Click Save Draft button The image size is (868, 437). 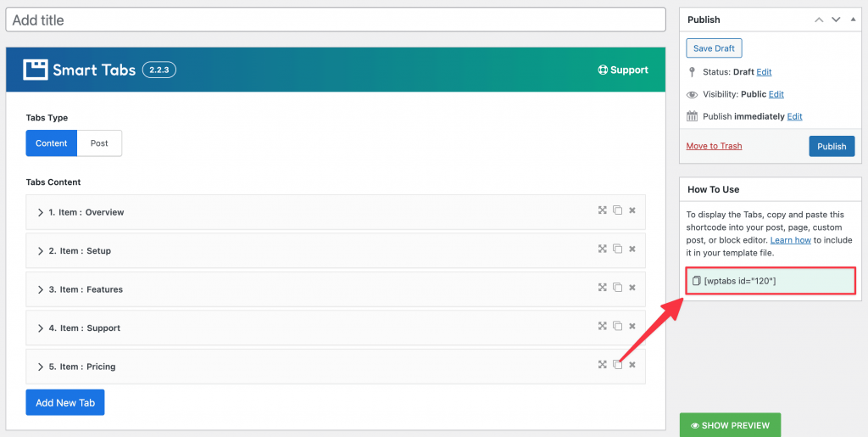(x=714, y=48)
